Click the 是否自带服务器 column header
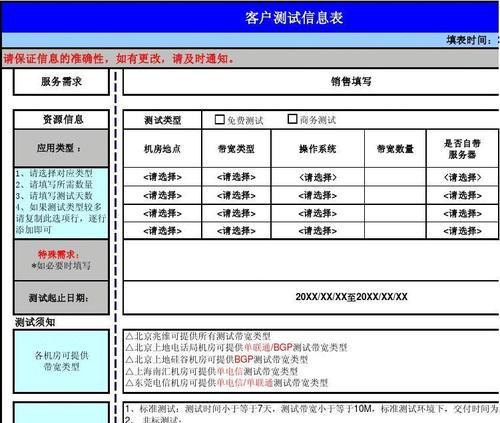This screenshot has width=500, height=423. pos(462,149)
